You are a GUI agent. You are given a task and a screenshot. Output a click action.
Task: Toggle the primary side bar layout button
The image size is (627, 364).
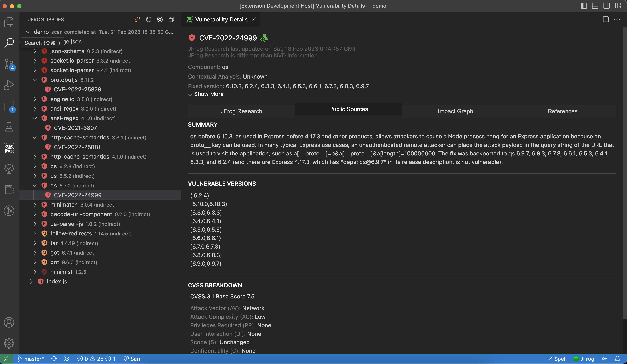[x=584, y=6]
